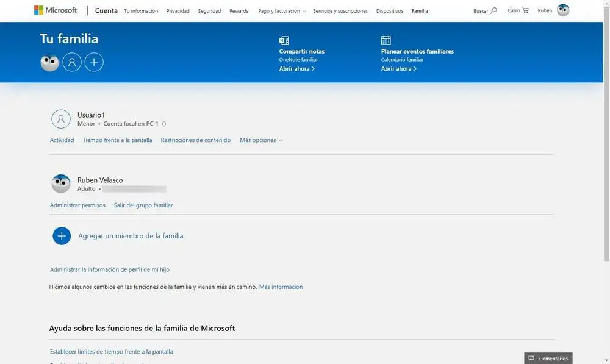Viewport: 610px width, 364px height.
Task: Click the vertical page scrollbar
Action: click(x=606, y=132)
